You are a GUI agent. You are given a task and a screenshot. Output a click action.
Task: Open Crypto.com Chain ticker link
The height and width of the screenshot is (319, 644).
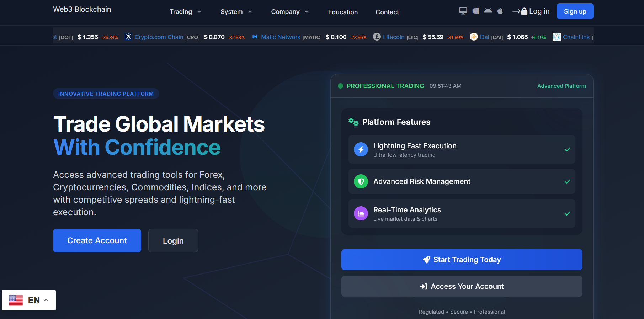[x=159, y=37]
